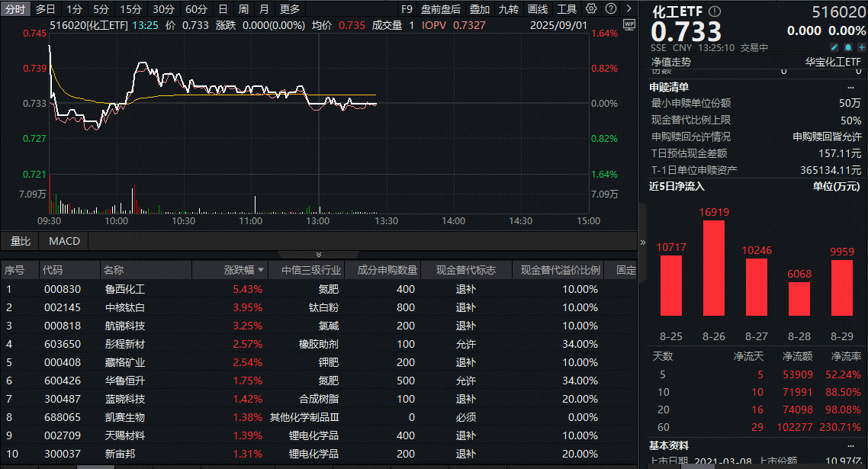Open the 工具 settings gear icon
Viewport: 868px width, 469px height.
click(x=590, y=8)
